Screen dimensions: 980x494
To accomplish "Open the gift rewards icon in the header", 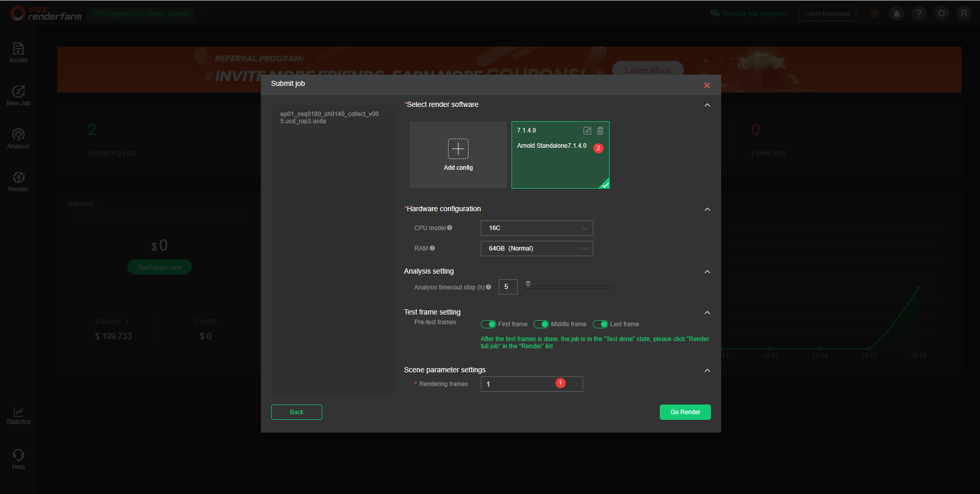I will (874, 13).
